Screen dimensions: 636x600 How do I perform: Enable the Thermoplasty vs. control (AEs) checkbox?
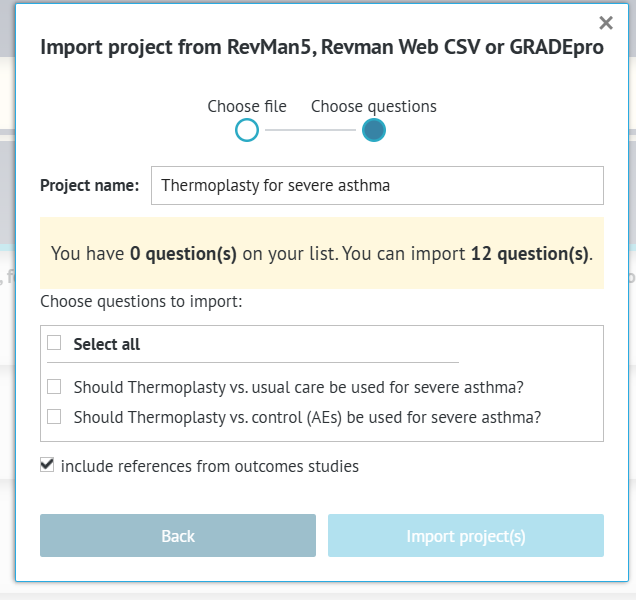coord(54,417)
